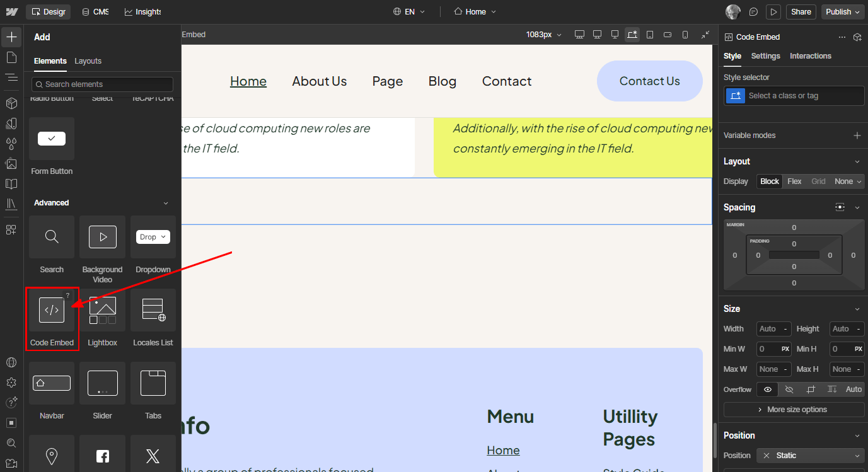Click the Publish button
Screen dimensions: 868x472
click(843, 11)
